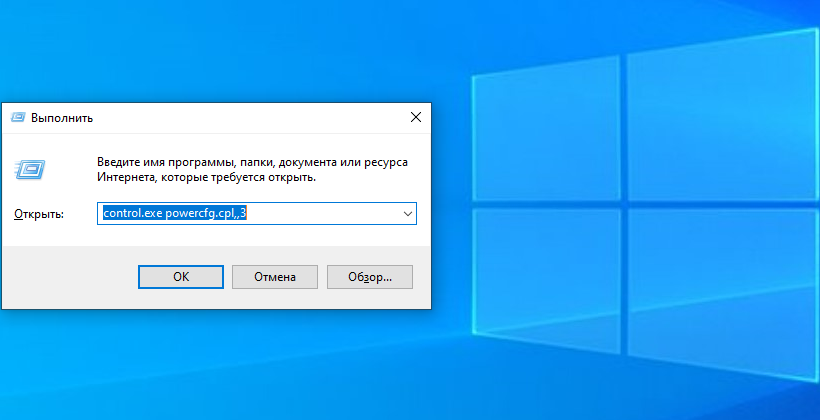Open file browser via Обзор... button
This screenshot has width=820, height=420.
[x=369, y=276]
